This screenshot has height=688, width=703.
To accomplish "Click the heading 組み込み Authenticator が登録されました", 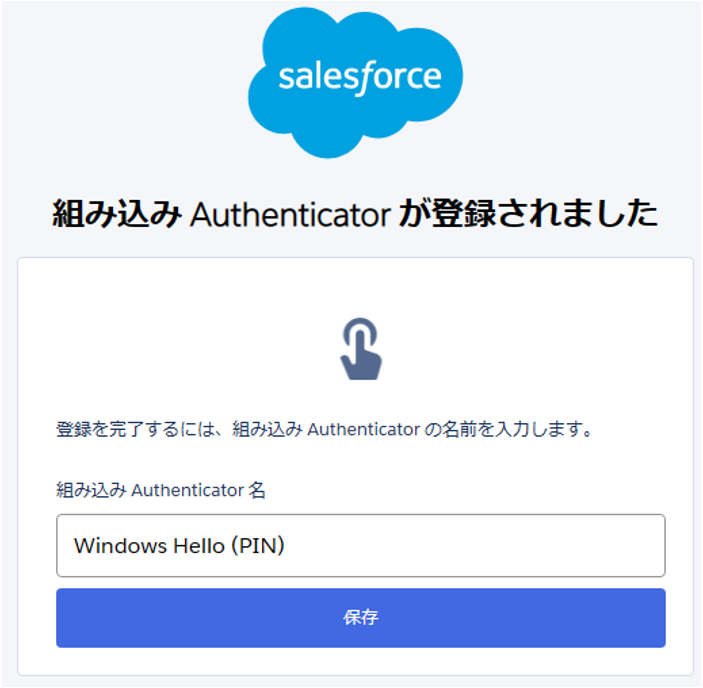I will coord(355,214).
